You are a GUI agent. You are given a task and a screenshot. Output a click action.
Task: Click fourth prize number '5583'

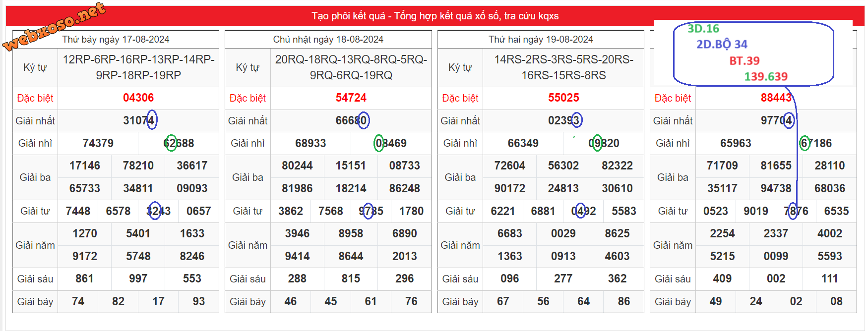(624, 211)
